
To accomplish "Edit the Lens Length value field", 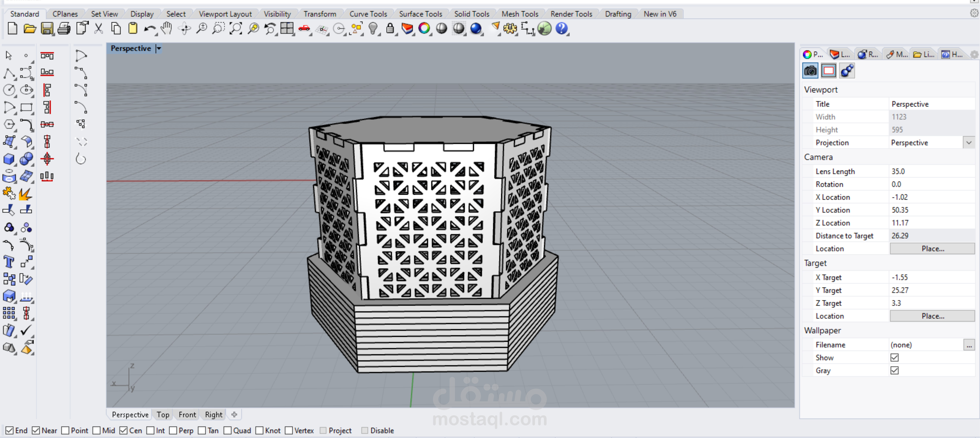I will pyautogui.click(x=932, y=172).
